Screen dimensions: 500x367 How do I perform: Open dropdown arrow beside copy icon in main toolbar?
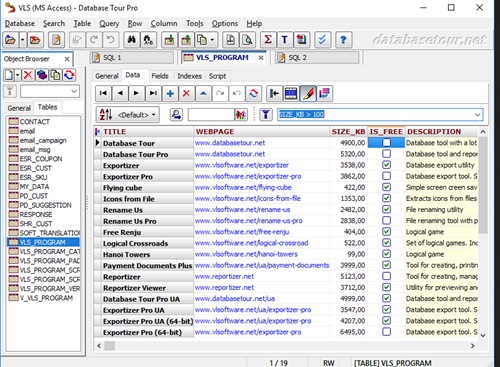[212, 40]
